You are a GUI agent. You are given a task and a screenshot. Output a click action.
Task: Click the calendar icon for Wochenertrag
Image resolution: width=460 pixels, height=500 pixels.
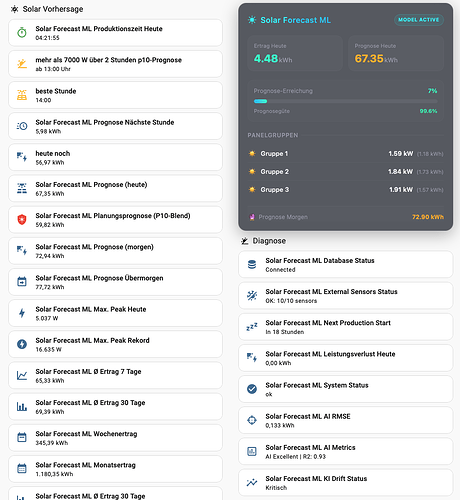(22, 437)
